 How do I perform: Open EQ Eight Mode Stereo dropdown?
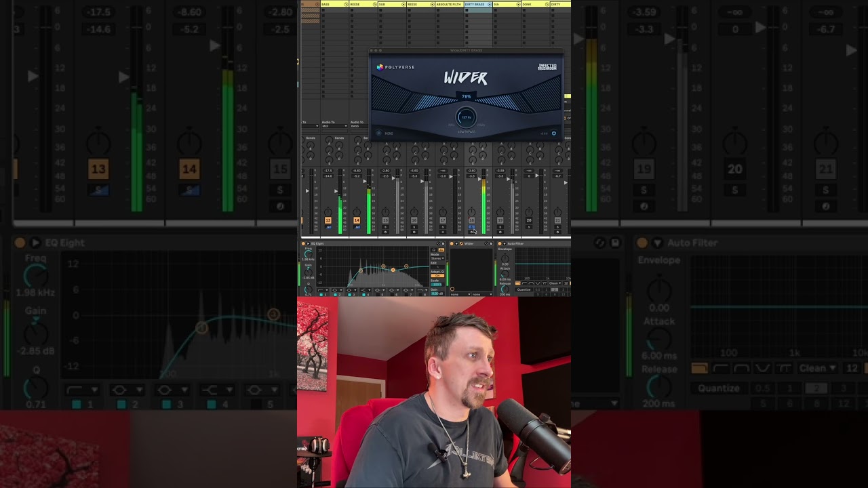(x=437, y=258)
